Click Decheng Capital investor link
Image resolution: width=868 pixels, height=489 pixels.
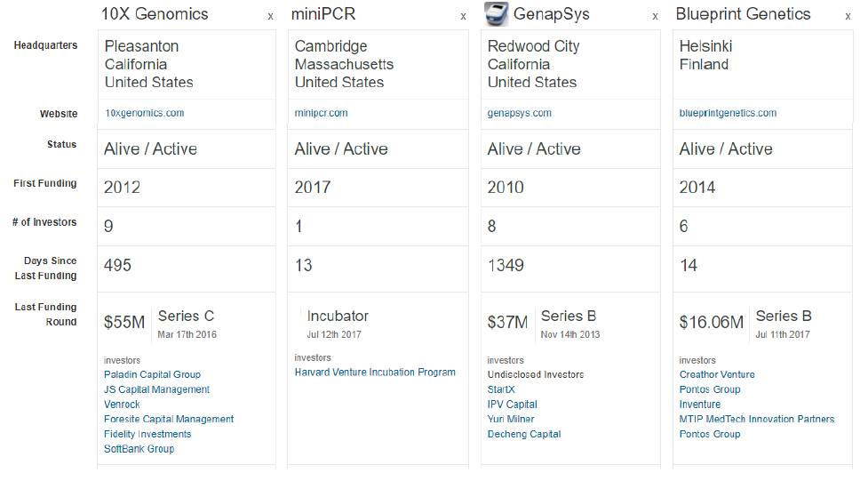coord(524,434)
